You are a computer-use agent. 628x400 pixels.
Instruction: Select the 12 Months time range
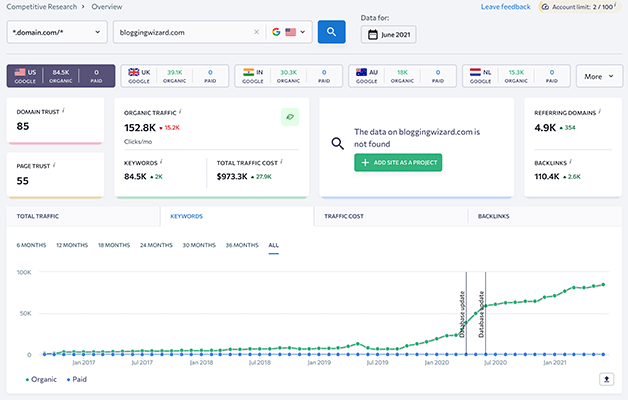pyautogui.click(x=72, y=245)
